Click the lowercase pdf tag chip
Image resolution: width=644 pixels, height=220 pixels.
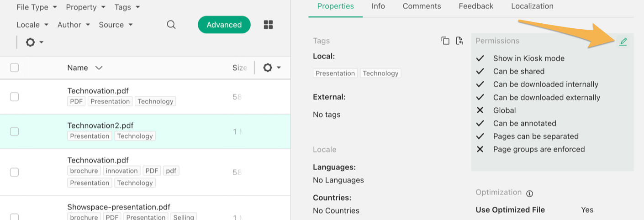[x=171, y=171]
